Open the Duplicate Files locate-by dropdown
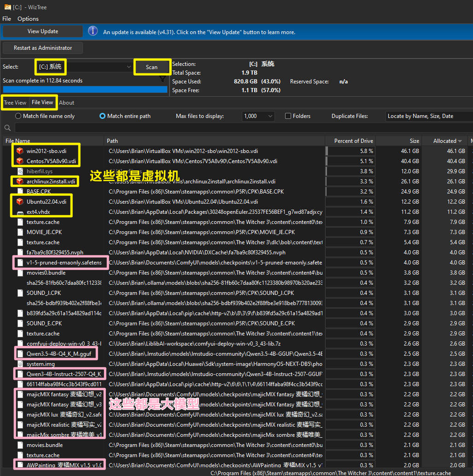 429,116
